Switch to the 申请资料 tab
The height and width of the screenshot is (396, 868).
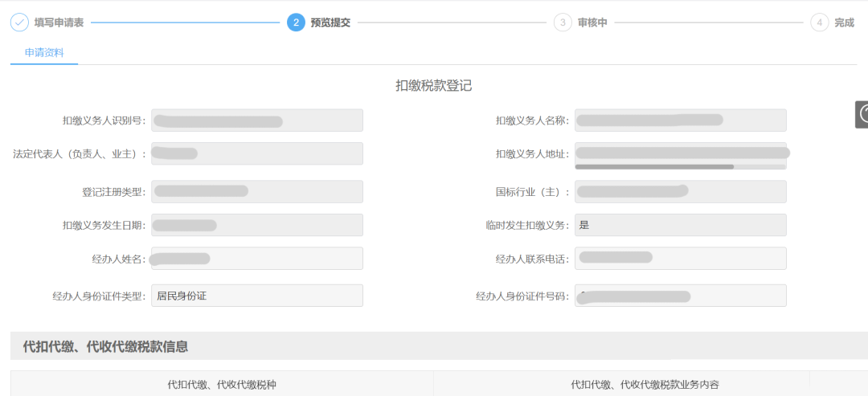pos(44,53)
